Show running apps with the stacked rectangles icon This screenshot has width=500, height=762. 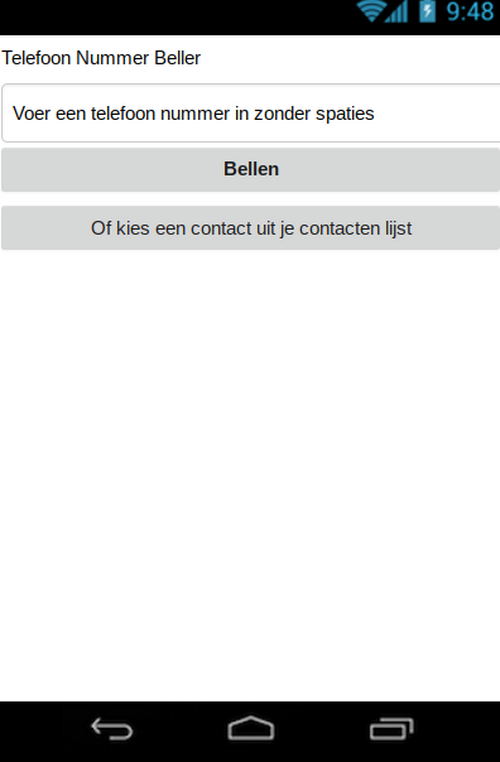391,729
